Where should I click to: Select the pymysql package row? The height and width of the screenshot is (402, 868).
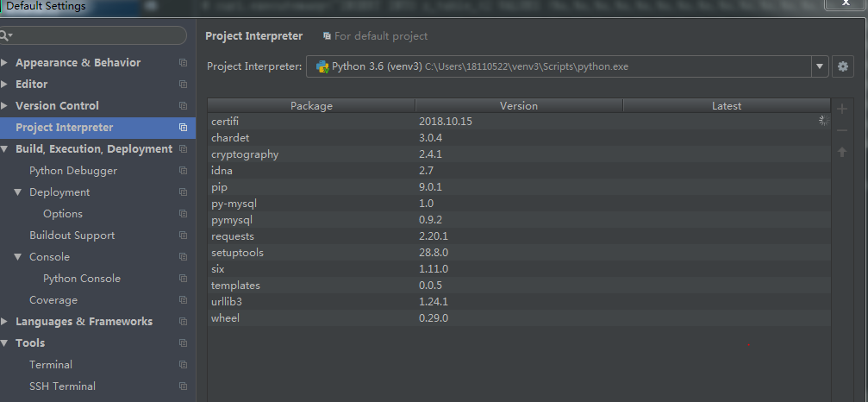point(519,220)
